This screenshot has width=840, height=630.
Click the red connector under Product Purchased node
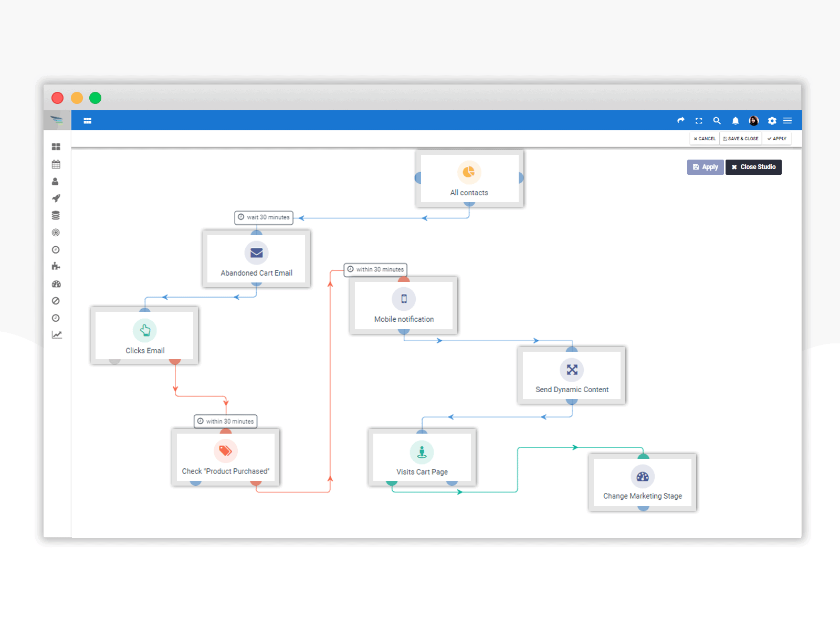(x=256, y=482)
